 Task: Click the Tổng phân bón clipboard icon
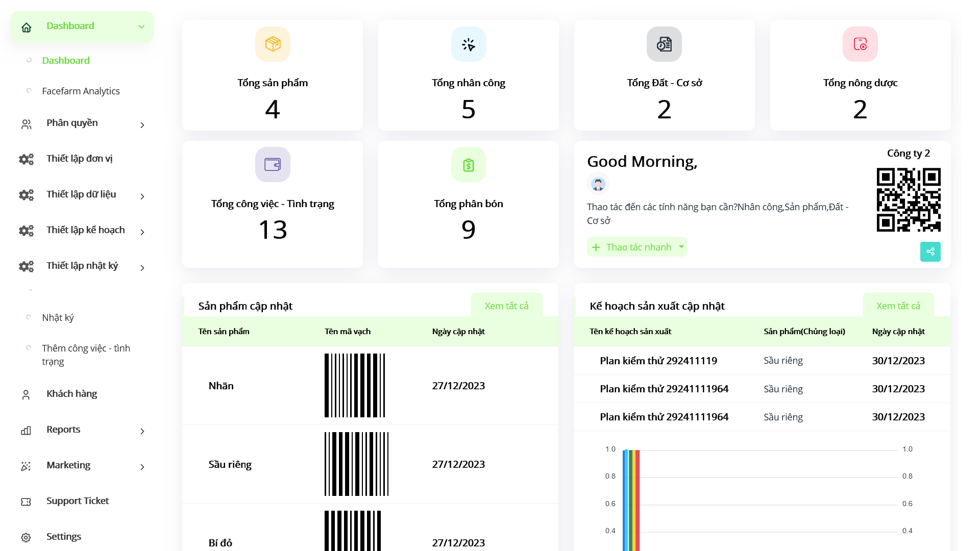click(x=468, y=164)
